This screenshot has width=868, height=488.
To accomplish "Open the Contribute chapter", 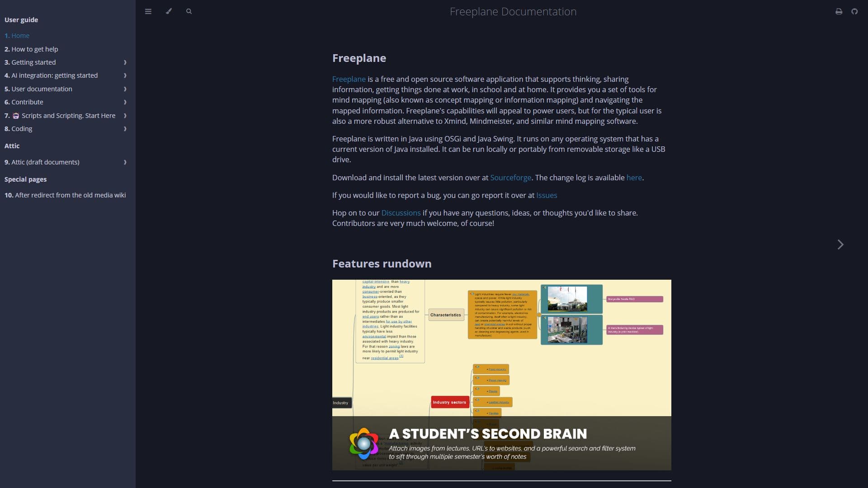I will [24, 102].
